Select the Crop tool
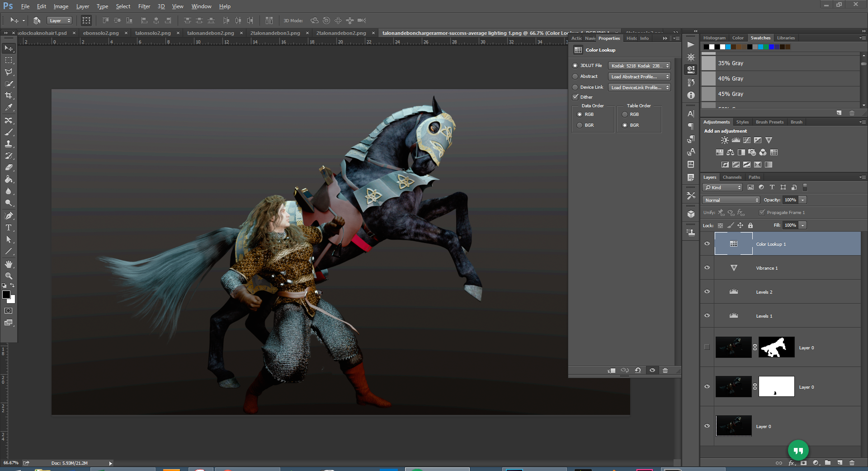This screenshot has height=471, width=868. 9,95
